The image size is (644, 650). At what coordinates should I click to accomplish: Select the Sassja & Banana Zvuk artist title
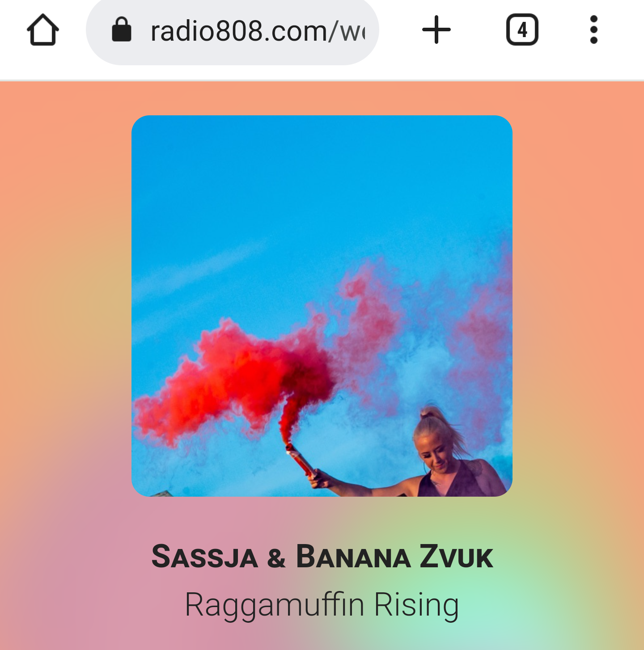pyautogui.click(x=322, y=557)
